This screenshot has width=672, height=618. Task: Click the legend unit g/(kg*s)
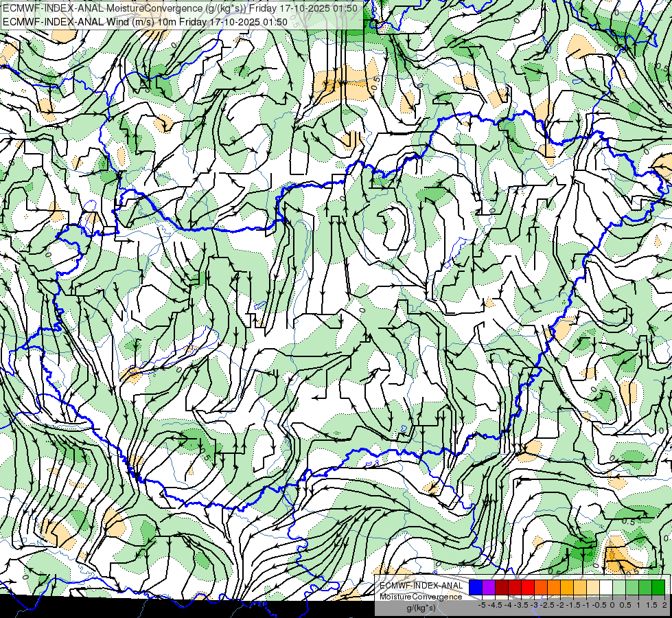point(421,608)
